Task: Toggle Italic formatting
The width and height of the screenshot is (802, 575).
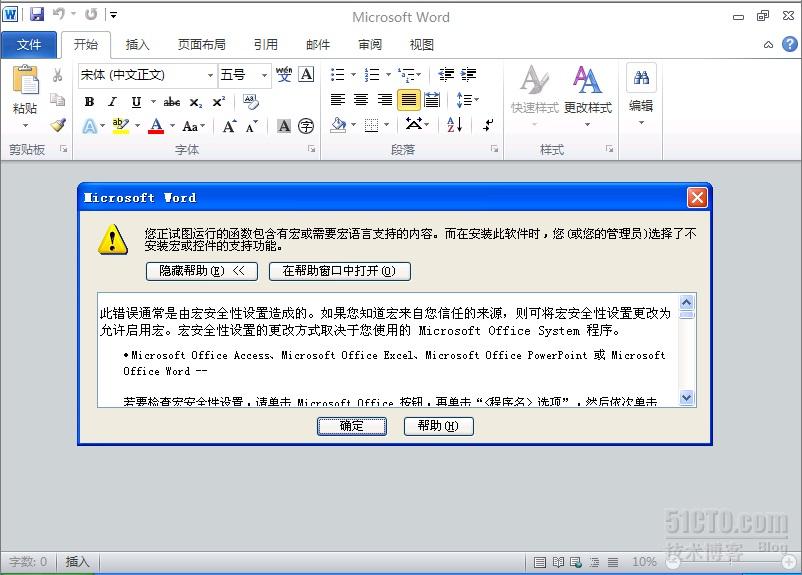Action: coord(112,102)
